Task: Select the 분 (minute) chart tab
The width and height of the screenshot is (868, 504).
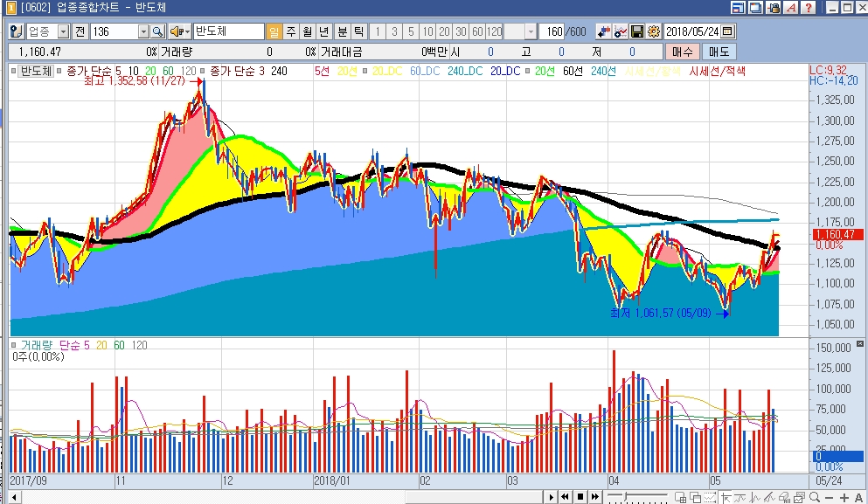Action: [343, 31]
